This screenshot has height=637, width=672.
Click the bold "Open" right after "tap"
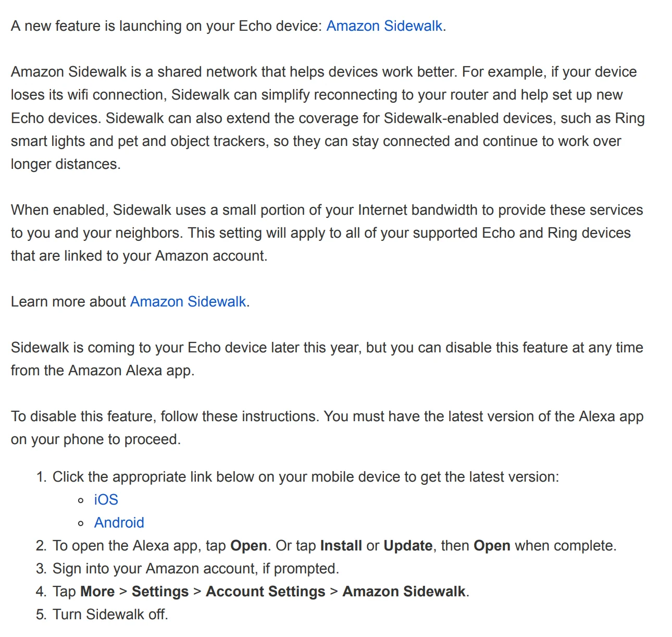248,546
